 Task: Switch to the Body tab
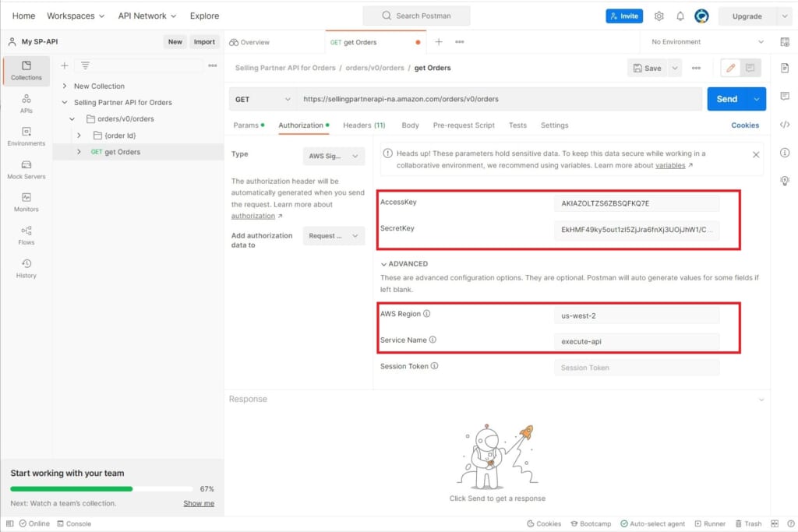410,125
